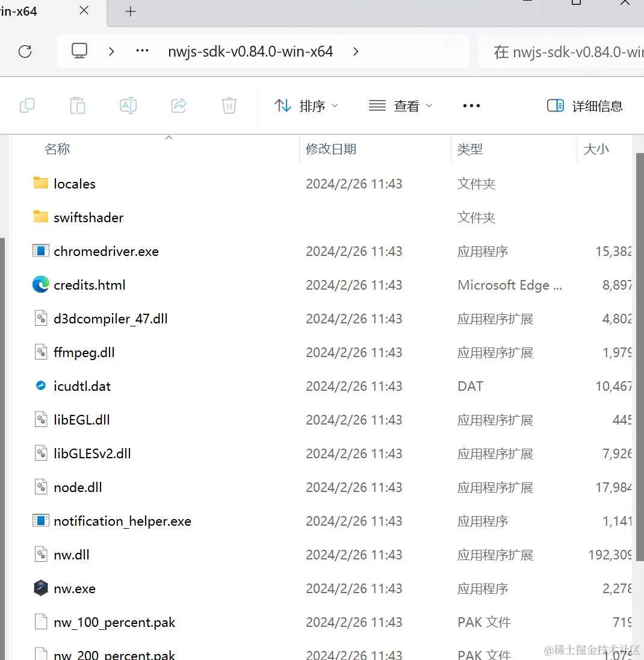
Task: Click the Paste toolbar icon
Action: click(78, 105)
